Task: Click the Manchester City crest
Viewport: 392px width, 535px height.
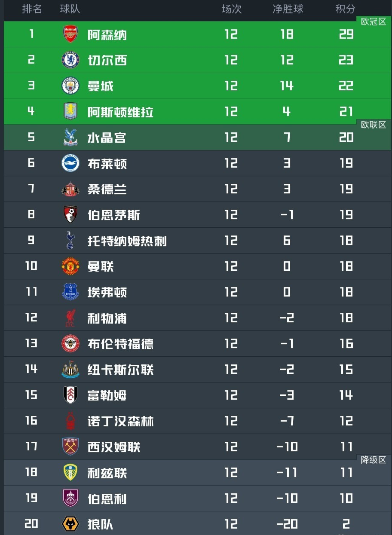Action: pos(70,86)
